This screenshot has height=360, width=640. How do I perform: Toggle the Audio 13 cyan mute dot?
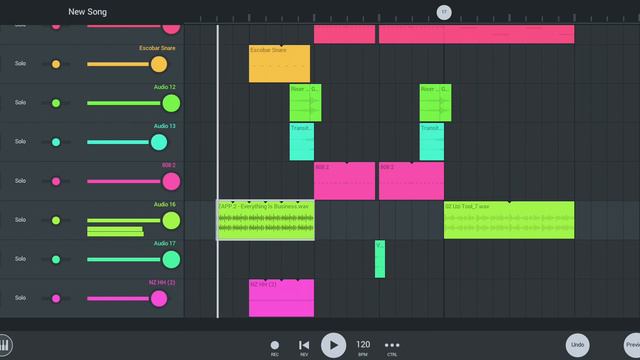(56, 142)
